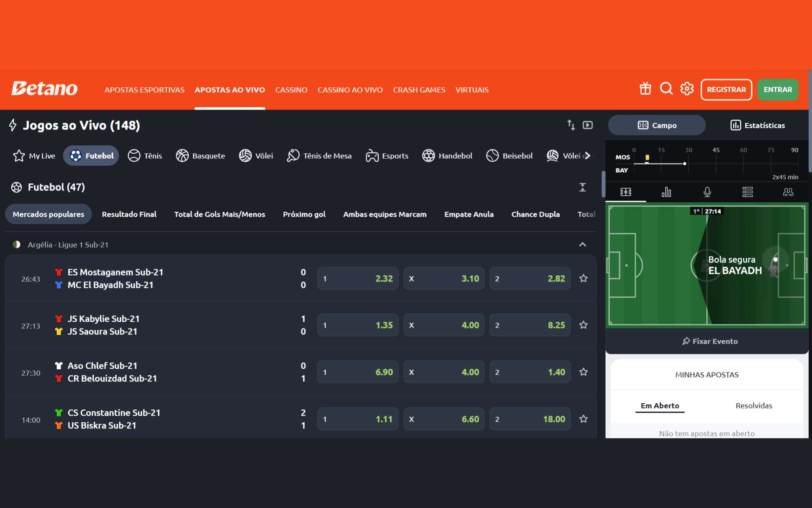The height and width of the screenshot is (508, 812).
Task: Select Empate Anula market tab
Action: coord(469,214)
